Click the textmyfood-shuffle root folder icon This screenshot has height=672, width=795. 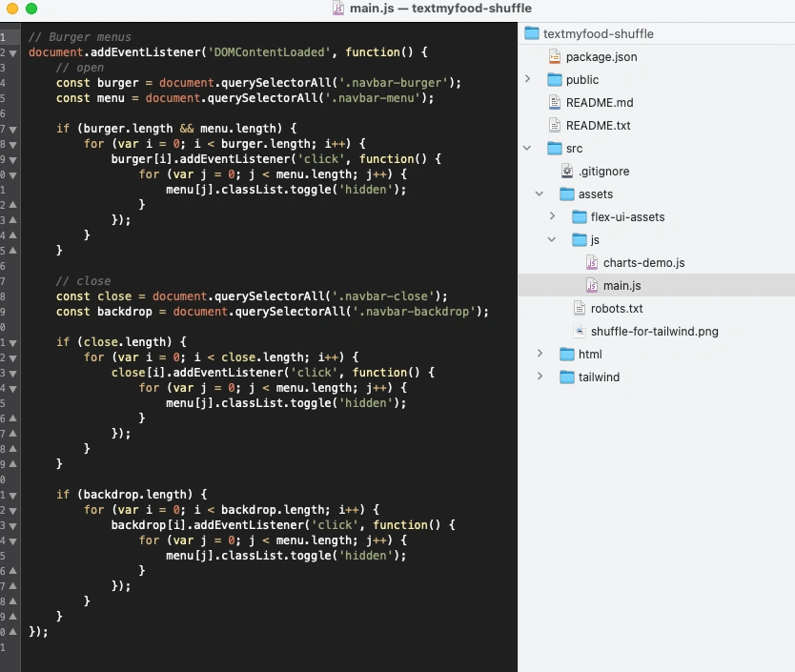pos(532,34)
